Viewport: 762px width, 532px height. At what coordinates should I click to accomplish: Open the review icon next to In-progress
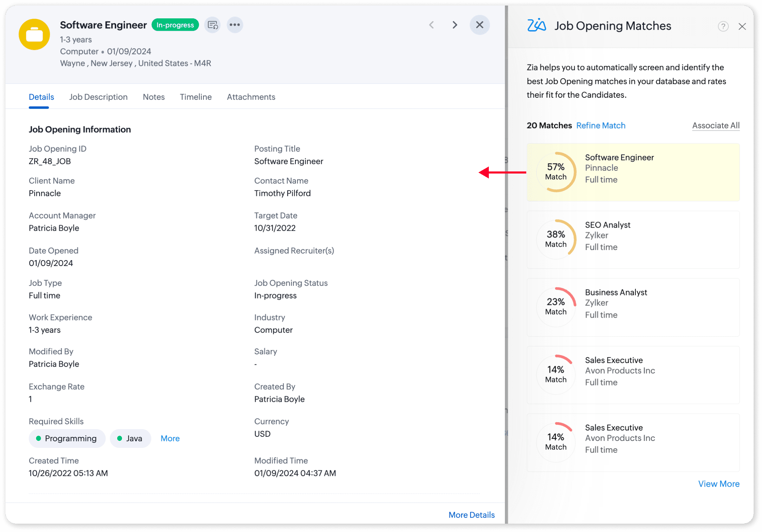[213, 25]
